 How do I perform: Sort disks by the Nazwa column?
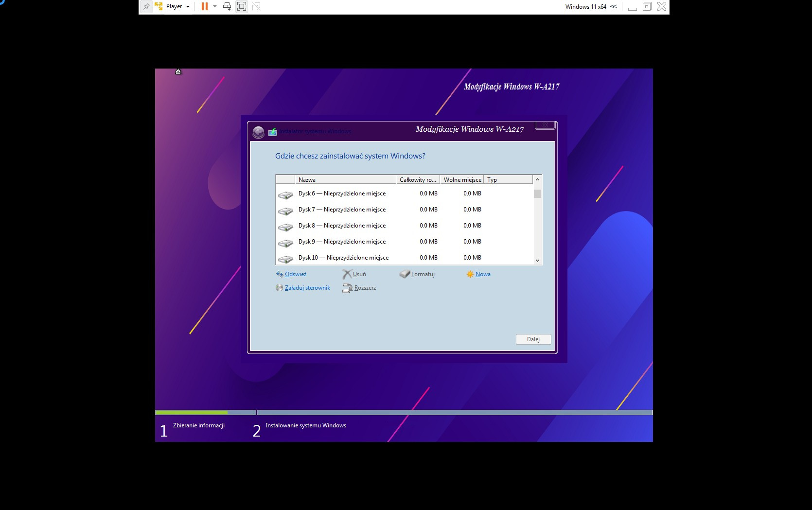345,180
